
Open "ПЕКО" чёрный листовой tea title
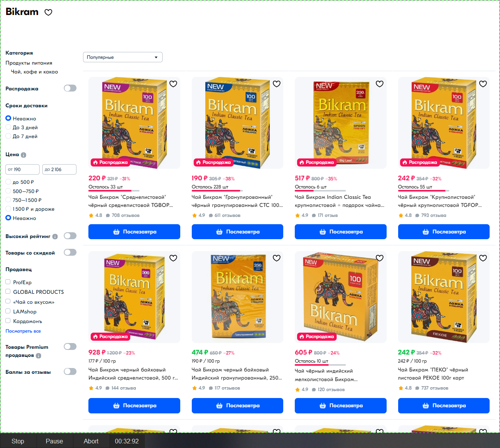pyautogui.click(x=433, y=374)
